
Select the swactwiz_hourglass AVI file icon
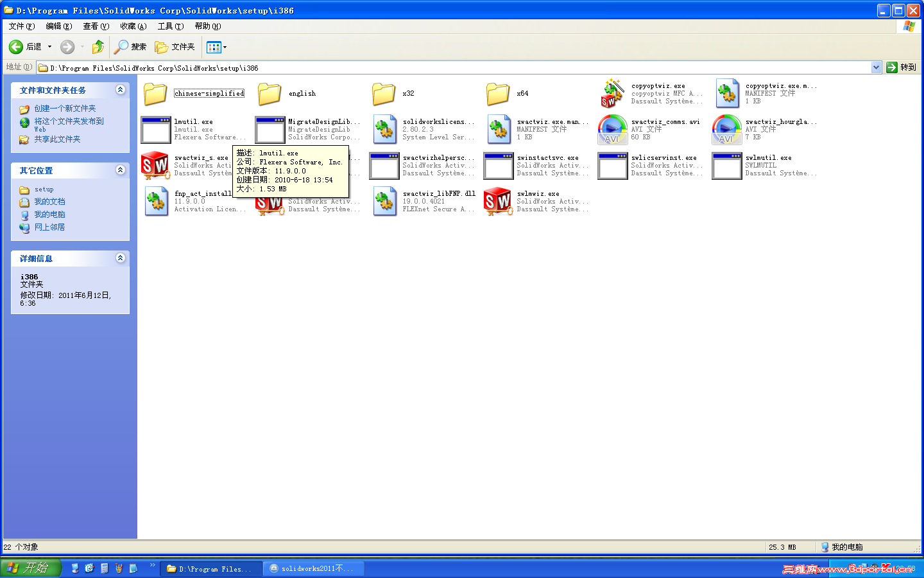pyautogui.click(x=726, y=130)
